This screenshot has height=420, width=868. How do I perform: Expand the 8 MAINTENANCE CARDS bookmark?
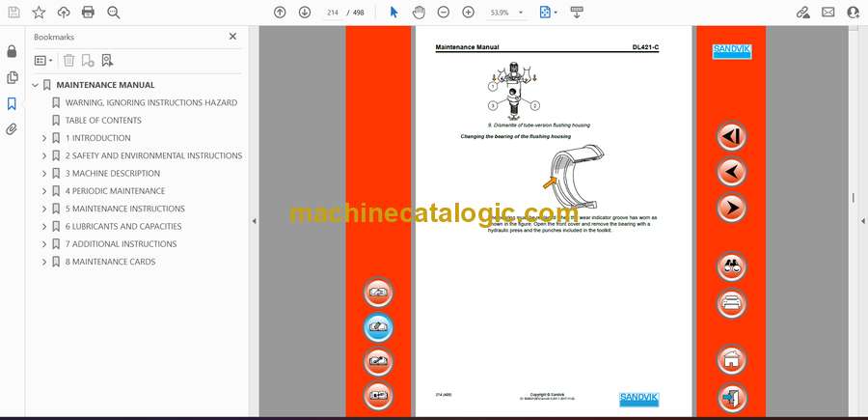(x=44, y=262)
